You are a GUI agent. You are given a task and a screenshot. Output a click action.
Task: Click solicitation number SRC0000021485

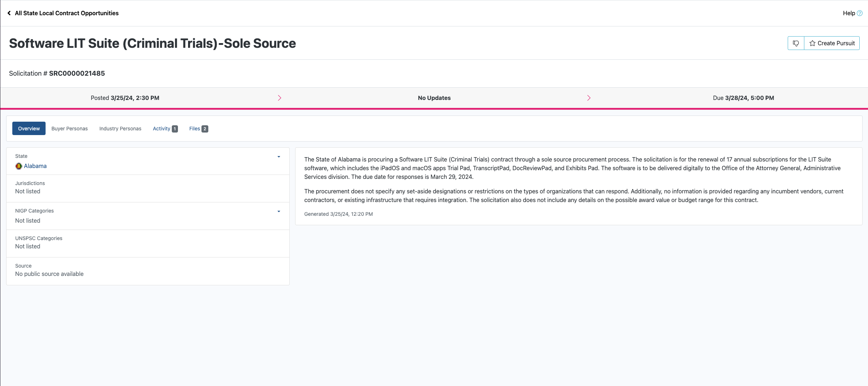click(77, 73)
